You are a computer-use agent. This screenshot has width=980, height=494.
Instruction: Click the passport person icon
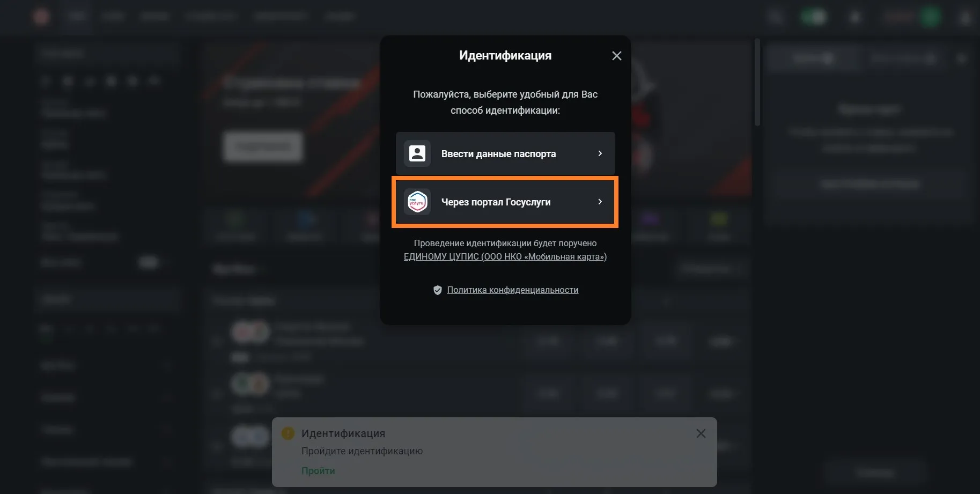point(417,154)
